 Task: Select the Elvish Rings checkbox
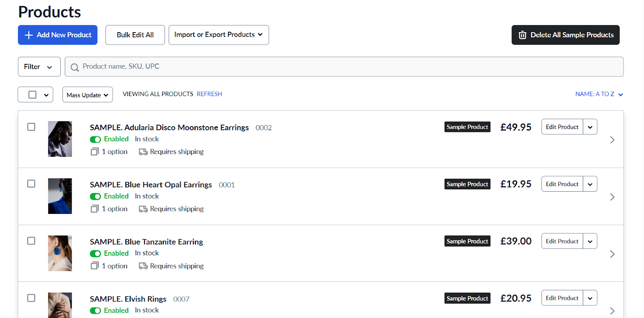coord(31,298)
